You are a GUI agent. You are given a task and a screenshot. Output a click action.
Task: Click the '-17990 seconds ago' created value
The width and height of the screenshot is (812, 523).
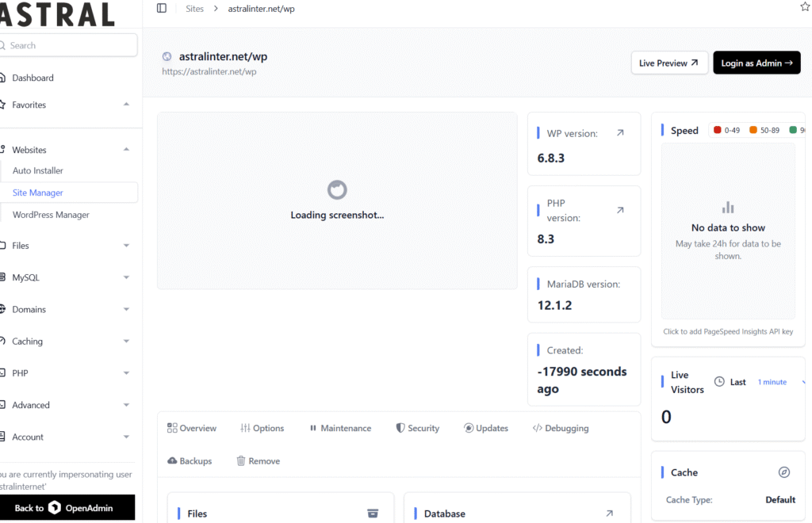tap(581, 380)
